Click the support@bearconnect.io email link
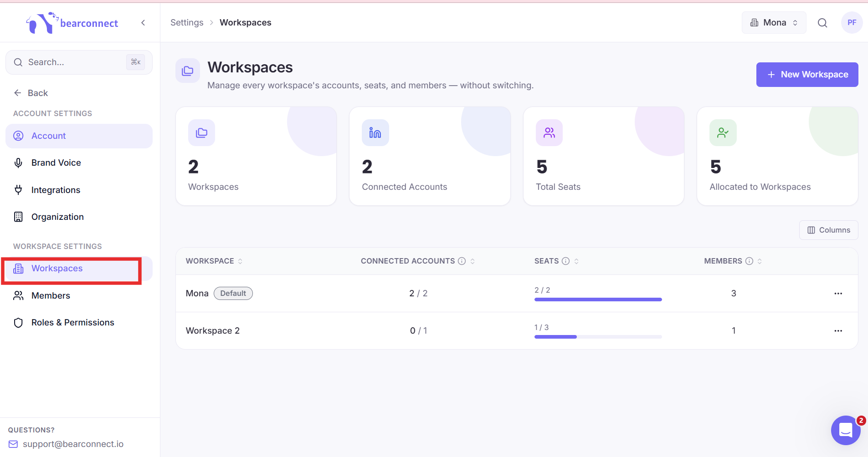 73,444
